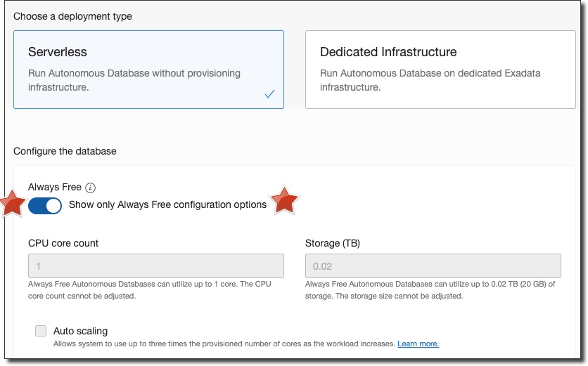Image resolution: width=588 pixels, height=366 pixels.
Task: Click the Show only Always Free options label
Action: 167,205
